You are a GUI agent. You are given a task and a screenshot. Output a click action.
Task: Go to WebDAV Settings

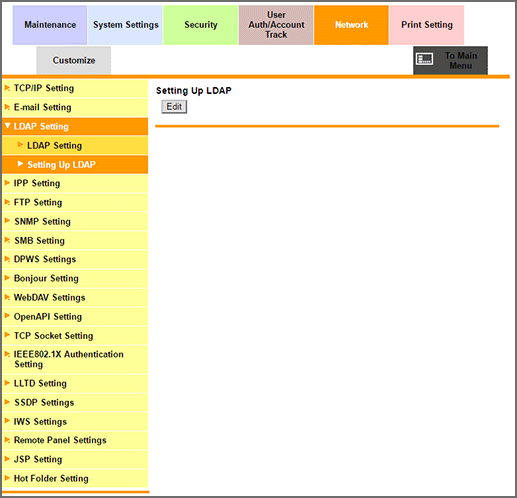click(75, 297)
